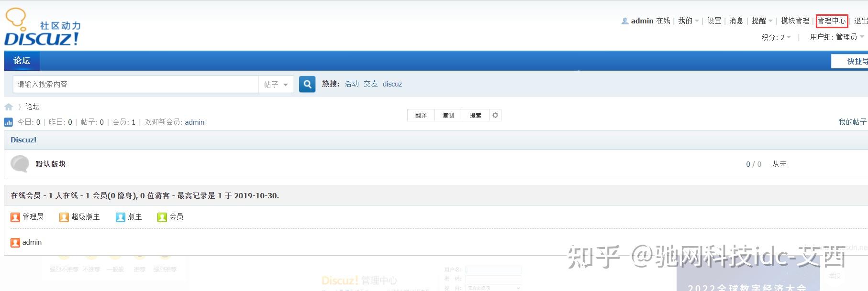The image size is (868, 291).
Task: Click the admin username link at top
Action: [642, 21]
